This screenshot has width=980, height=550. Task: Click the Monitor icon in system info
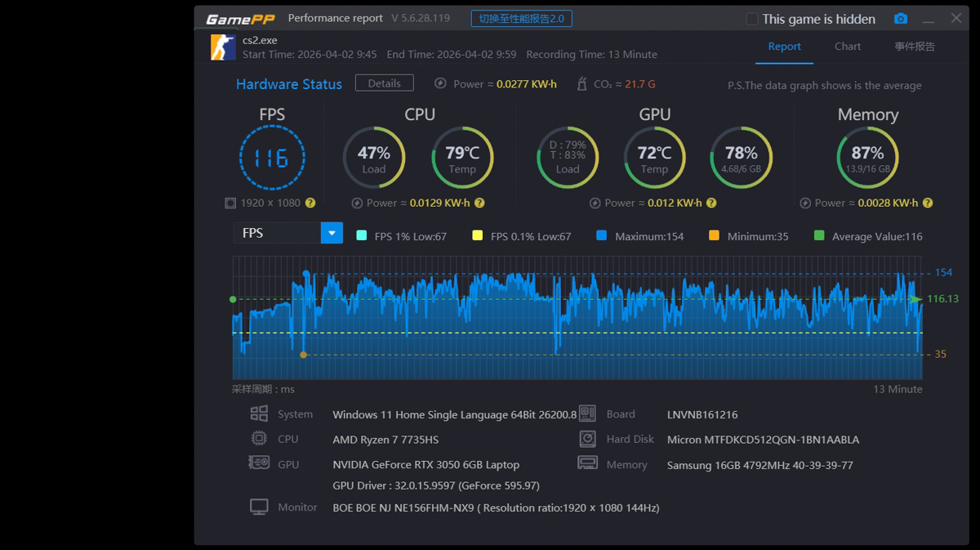click(x=259, y=508)
